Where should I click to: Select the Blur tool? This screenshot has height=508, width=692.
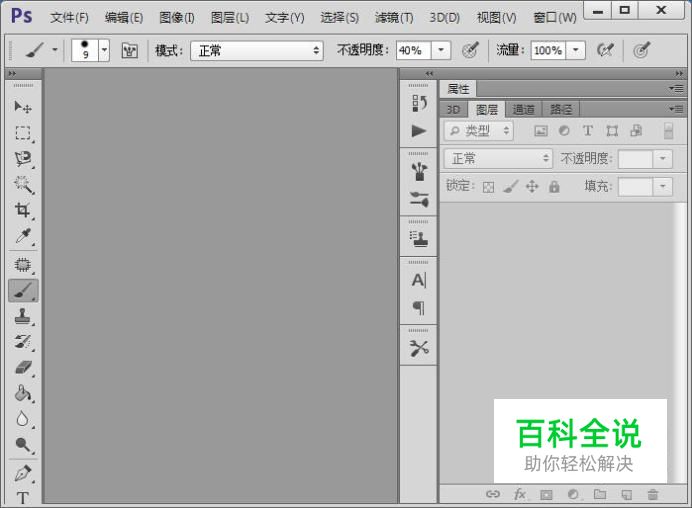click(23, 418)
